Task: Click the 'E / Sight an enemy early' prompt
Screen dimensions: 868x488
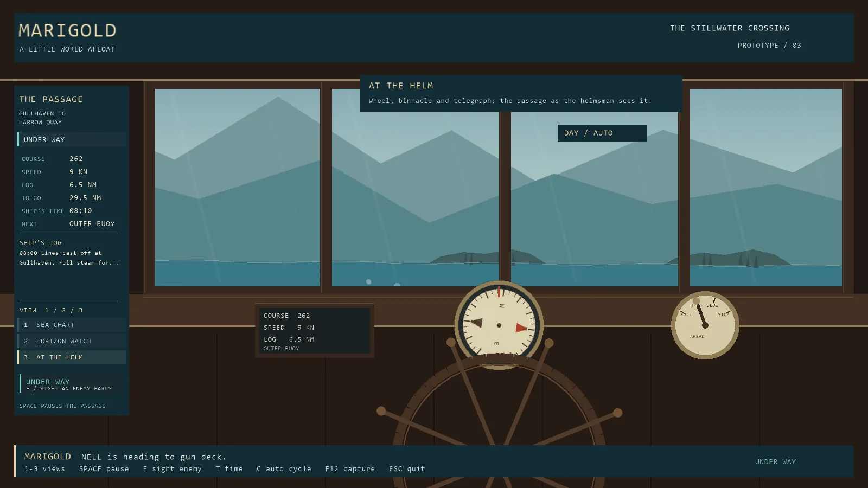Action: click(x=69, y=389)
